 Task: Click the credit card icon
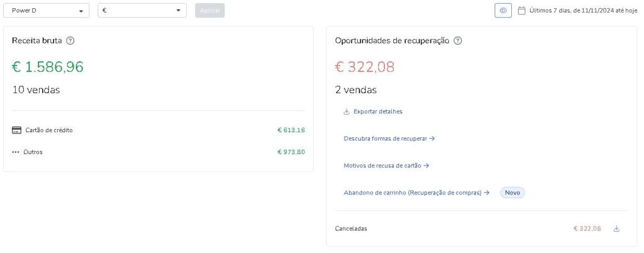point(16,130)
